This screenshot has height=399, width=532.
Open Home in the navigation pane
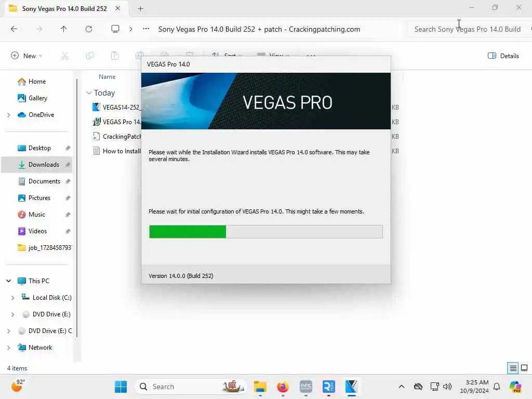37,82
